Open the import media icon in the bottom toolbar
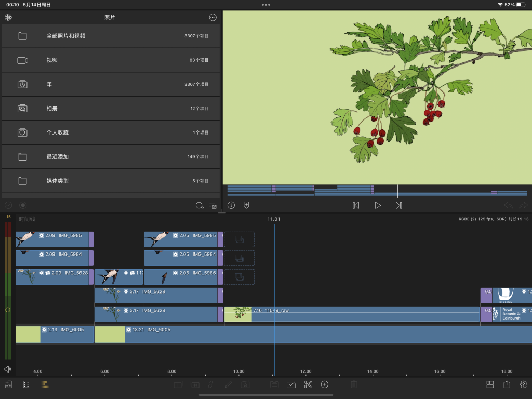 8,384
